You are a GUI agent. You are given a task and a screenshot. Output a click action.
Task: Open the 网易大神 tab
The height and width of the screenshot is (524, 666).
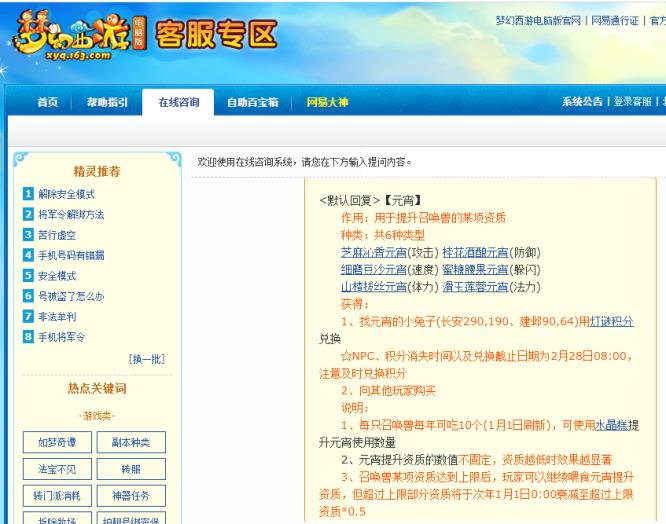tap(327, 102)
